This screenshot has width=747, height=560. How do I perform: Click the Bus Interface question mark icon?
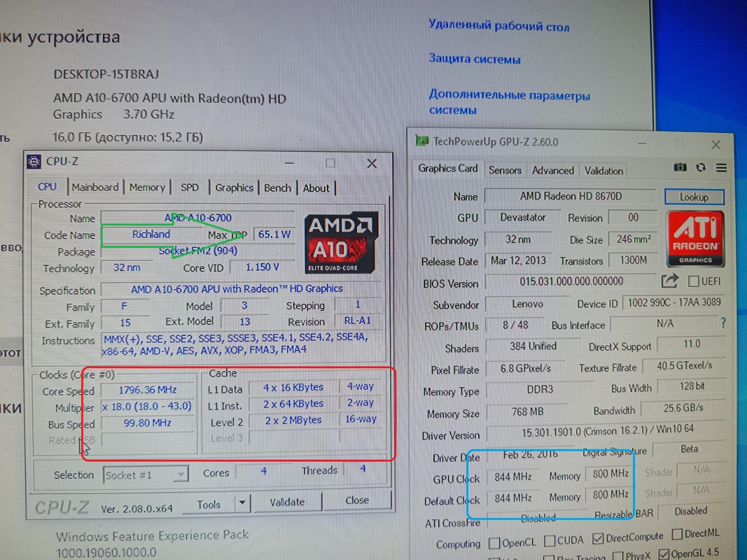point(723,322)
